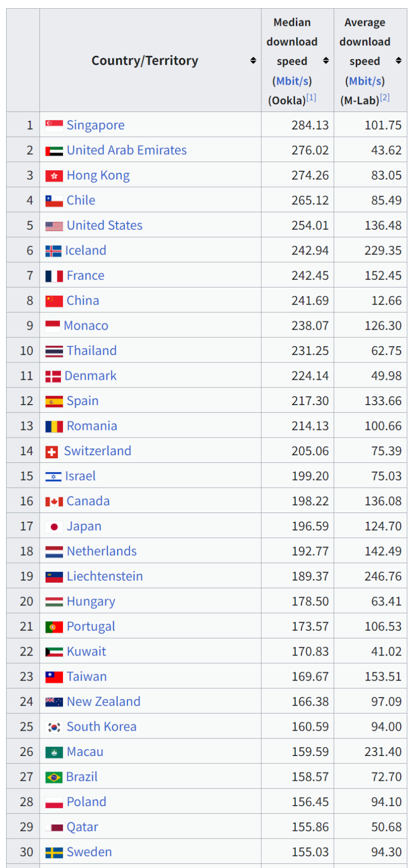This screenshot has height=868, width=413.
Task: Click the Singapore flag icon
Action: pos(54,125)
